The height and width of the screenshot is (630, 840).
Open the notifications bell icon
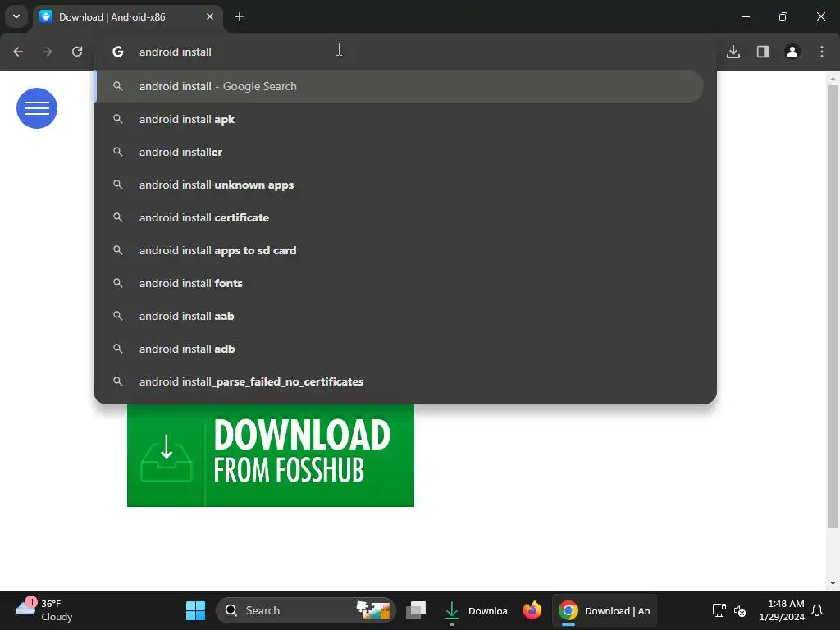pyautogui.click(x=818, y=610)
